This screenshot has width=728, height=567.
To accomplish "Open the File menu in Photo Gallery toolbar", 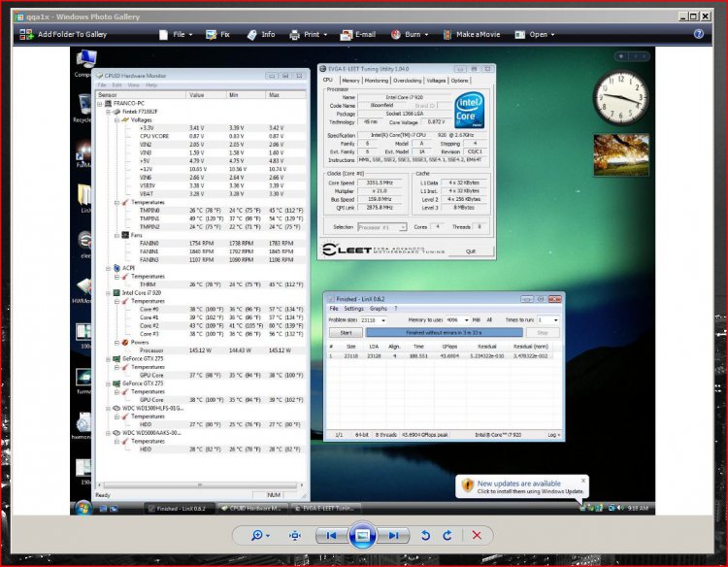I will [176, 34].
